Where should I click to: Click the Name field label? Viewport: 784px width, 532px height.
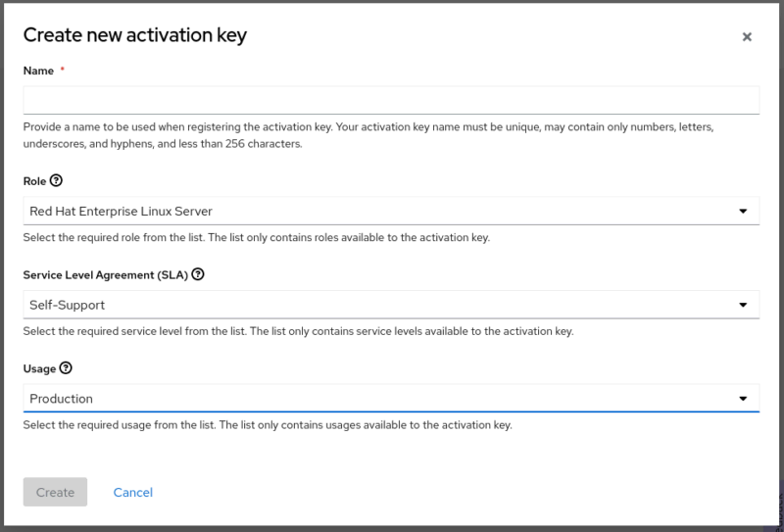coord(38,71)
